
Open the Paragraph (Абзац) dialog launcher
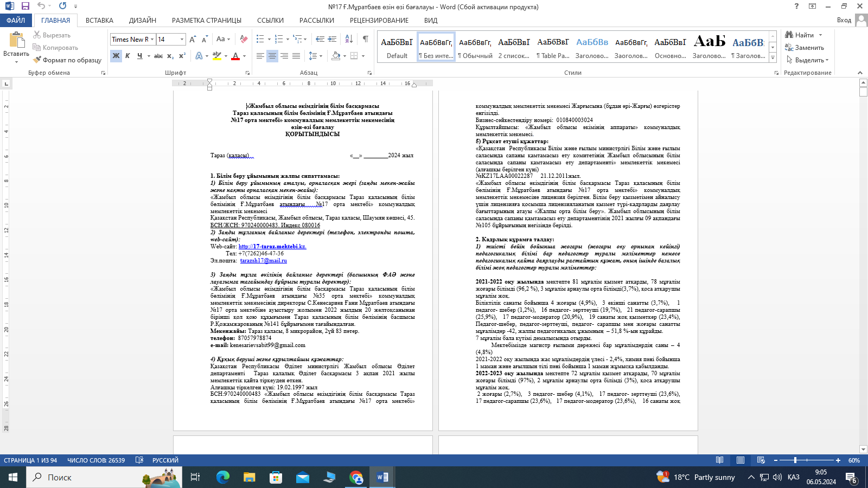coord(369,73)
